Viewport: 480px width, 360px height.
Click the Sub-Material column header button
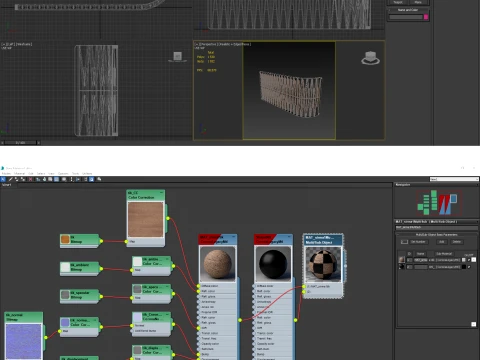pos(444,254)
